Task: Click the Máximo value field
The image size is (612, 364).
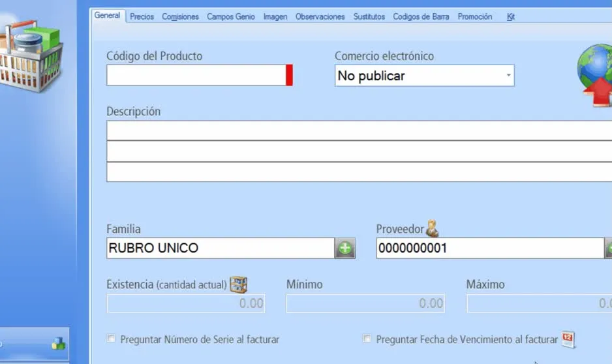Action: pyautogui.click(x=540, y=303)
